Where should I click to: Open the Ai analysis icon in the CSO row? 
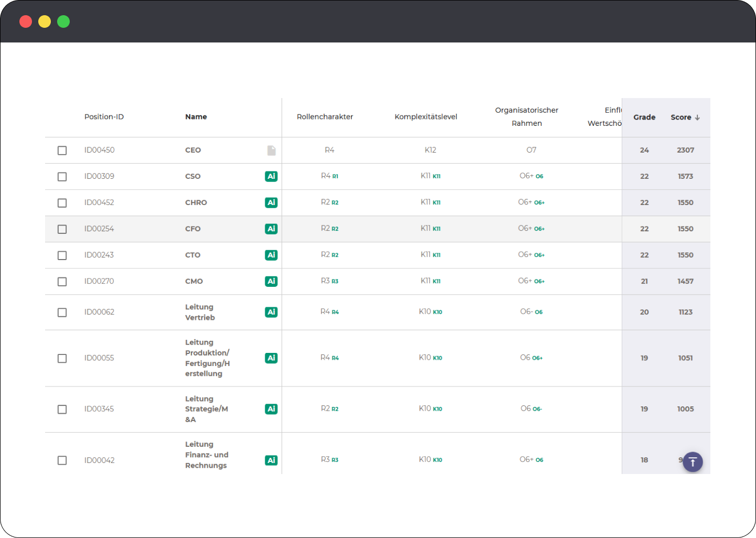click(271, 176)
